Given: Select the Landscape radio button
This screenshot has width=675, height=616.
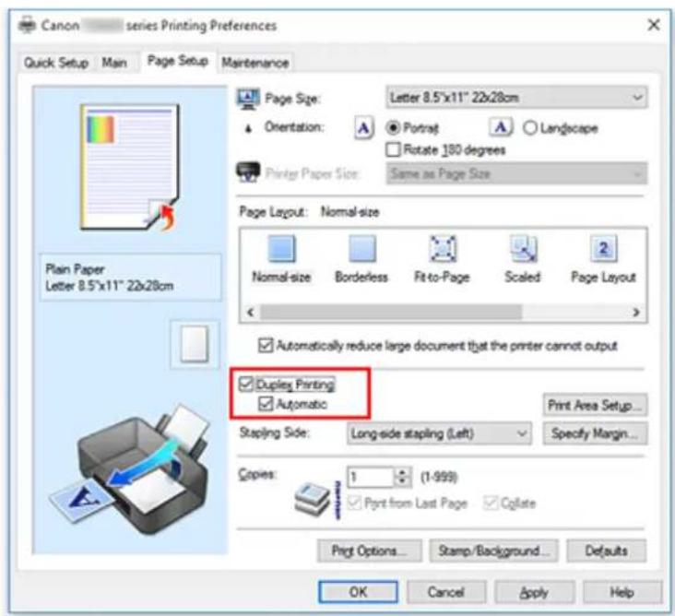Looking at the screenshot, I should coord(530,128).
